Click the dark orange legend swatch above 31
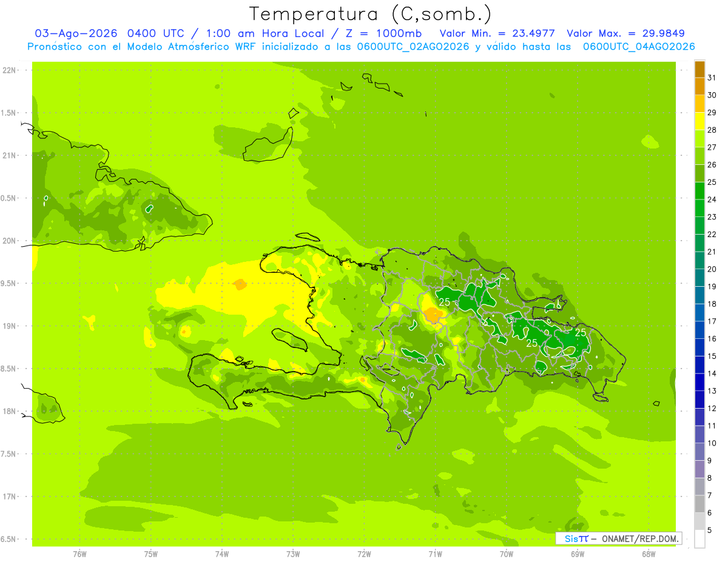Viewport: 728px width, 562px height. [x=699, y=69]
